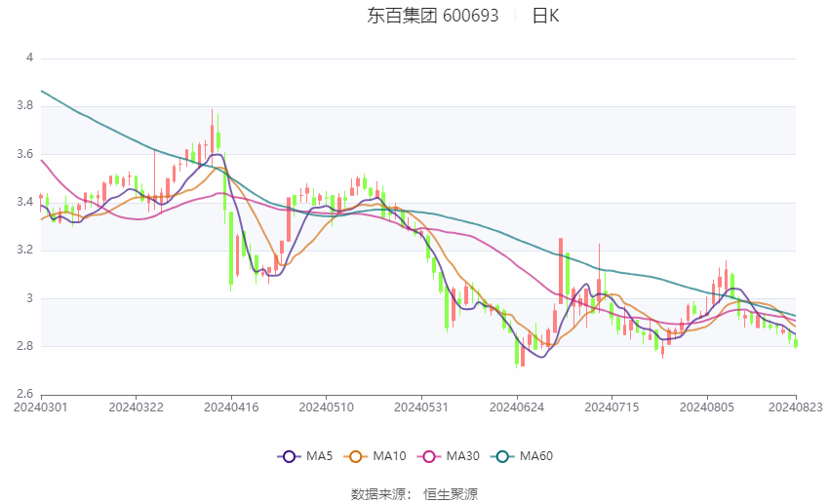This screenshot has width=829, height=504.
Task: Click y-axis value 3.6
Action: [24, 154]
